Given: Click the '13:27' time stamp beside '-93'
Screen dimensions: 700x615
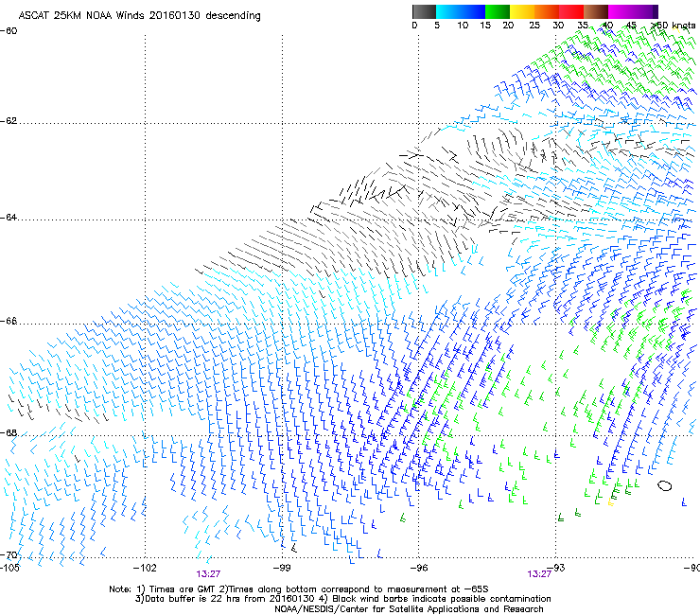Looking at the screenshot, I should click(539, 574).
